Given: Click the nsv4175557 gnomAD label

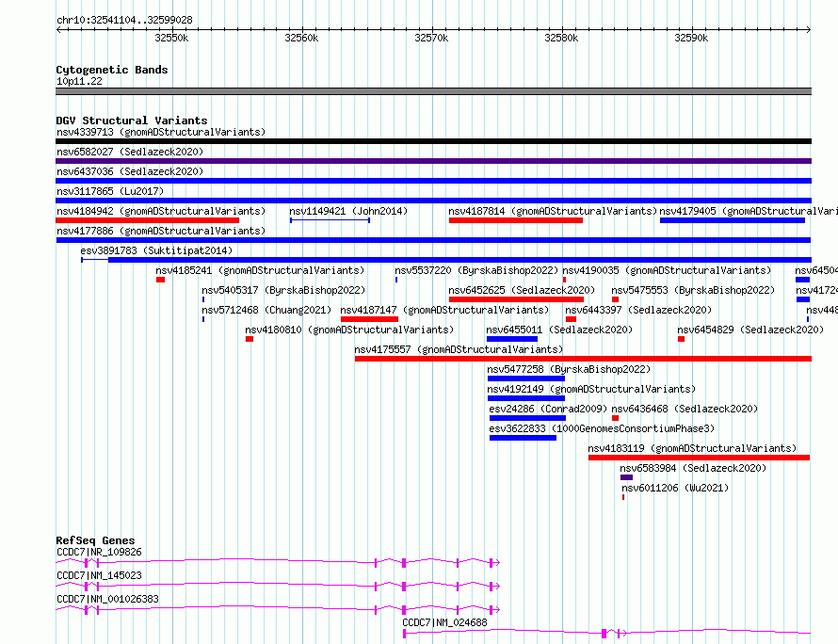Looking at the screenshot, I should [459, 349].
